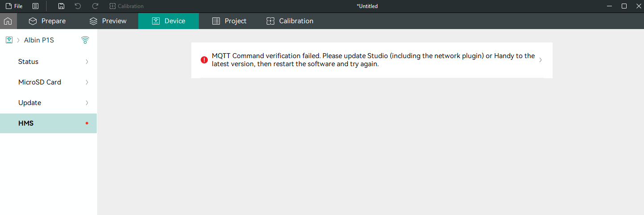Switch to the Prepare tab
Screen dimensions: 644x215
47,21
